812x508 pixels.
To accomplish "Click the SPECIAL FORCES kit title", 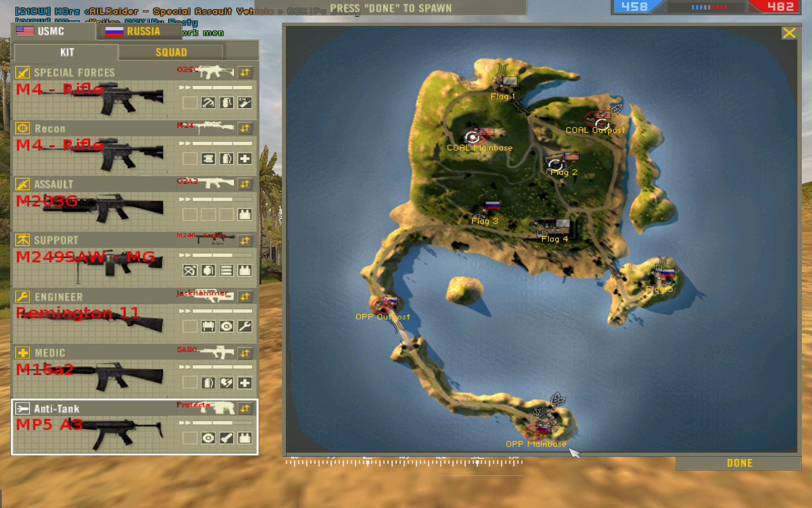I will pyautogui.click(x=74, y=72).
